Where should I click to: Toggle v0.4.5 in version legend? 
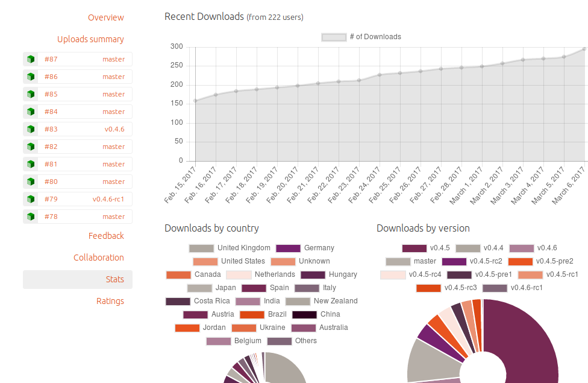pyautogui.click(x=425, y=248)
